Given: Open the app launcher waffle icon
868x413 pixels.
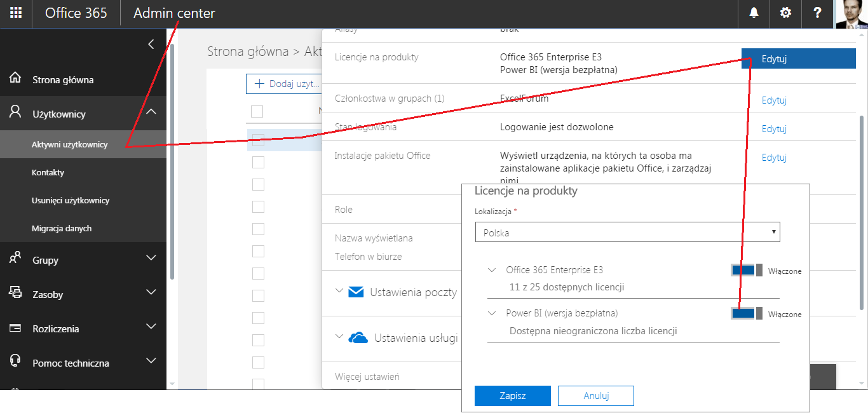Looking at the screenshot, I should 16,13.
